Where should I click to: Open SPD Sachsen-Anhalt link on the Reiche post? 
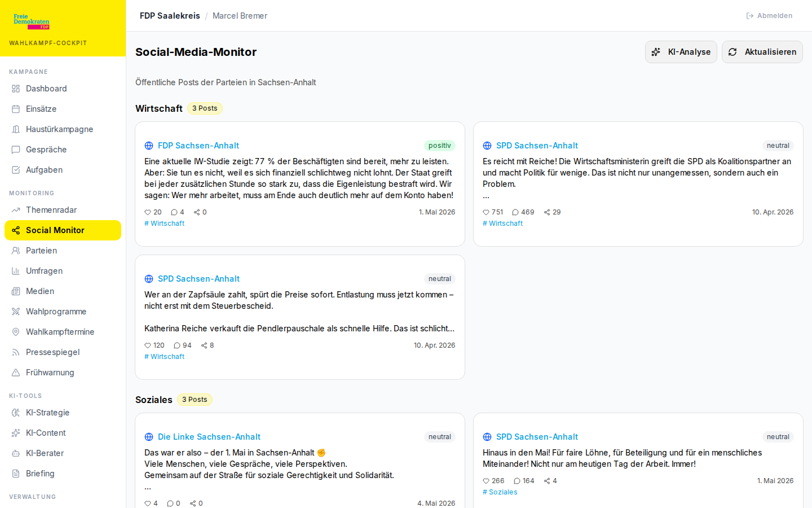pos(537,146)
